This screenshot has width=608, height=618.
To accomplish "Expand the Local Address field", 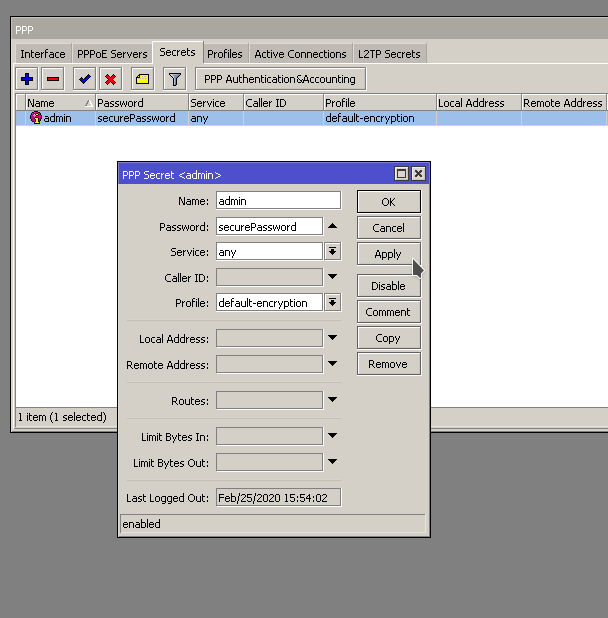I will click(333, 339).
